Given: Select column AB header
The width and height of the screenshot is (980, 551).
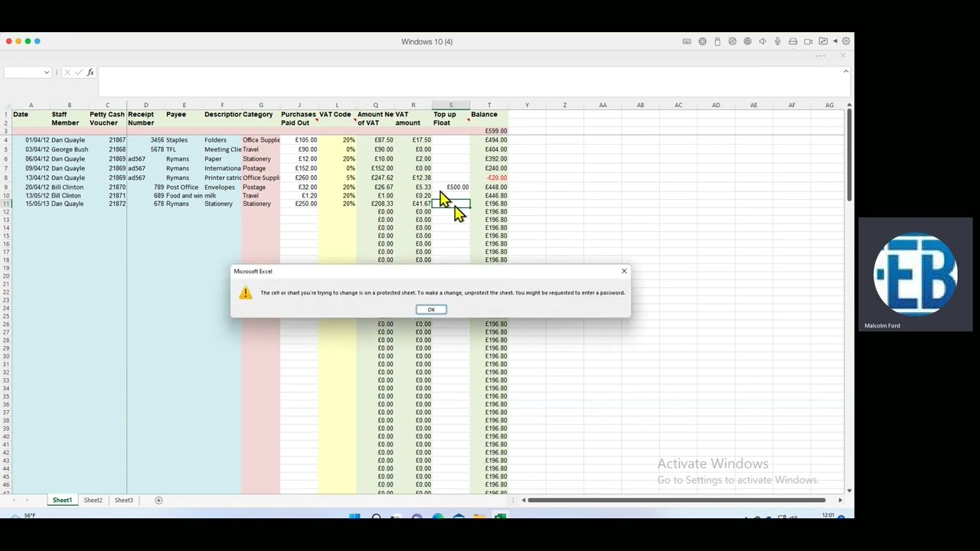Looking at the screenshot, I should pos(640,105).
